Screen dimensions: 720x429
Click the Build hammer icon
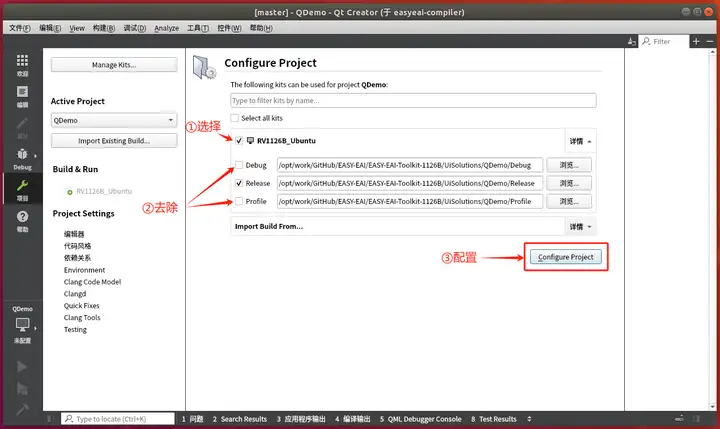coord(22,409)
